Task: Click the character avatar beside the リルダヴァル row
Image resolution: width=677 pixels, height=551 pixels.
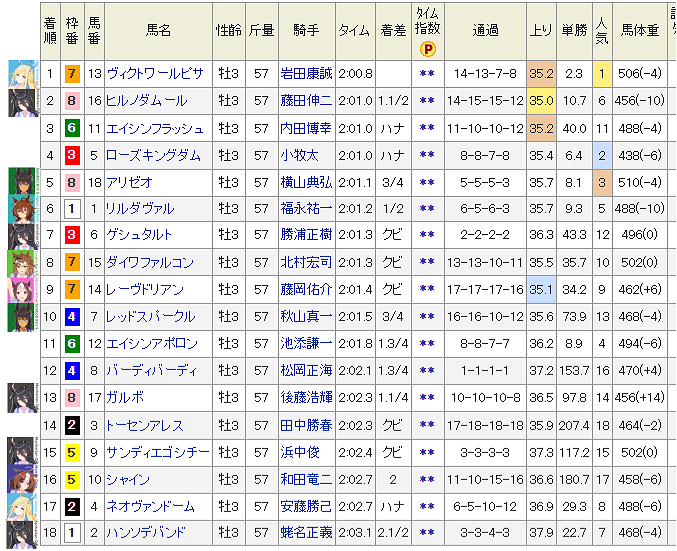Action: coord(22,209)
